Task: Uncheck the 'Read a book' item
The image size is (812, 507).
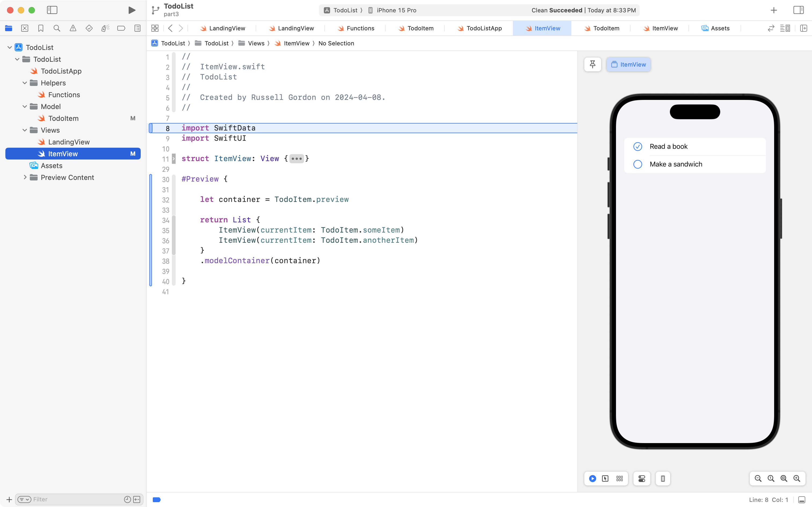Action: (x=637, y=147)
